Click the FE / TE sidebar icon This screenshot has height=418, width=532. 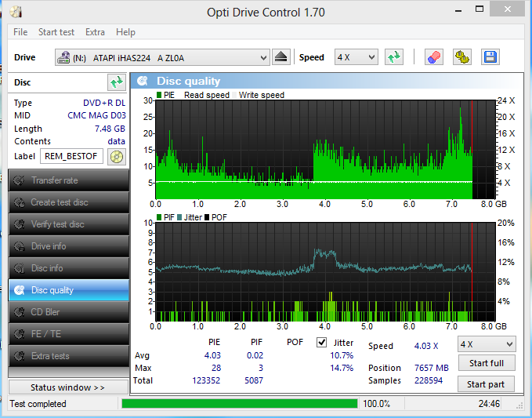pos(20,334)
